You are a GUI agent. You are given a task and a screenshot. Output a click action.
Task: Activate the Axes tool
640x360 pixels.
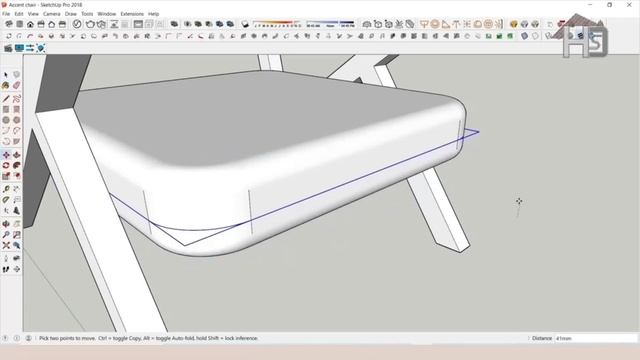6,211
